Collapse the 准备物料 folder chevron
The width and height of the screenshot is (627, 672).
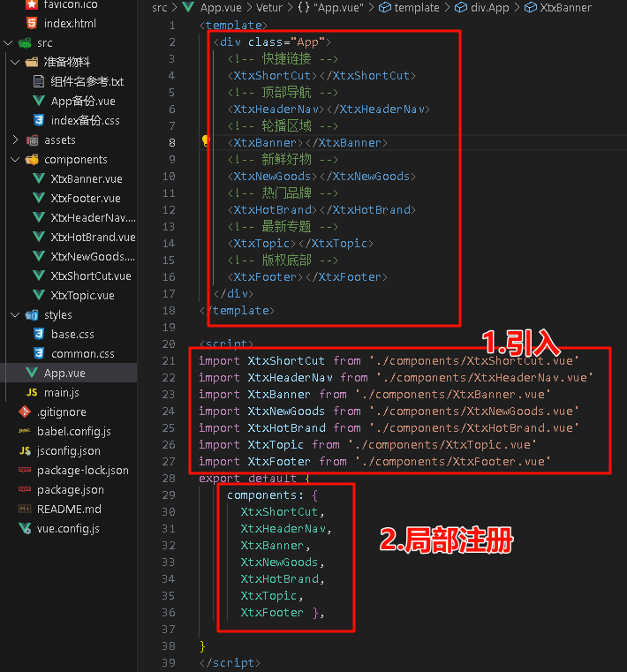(x=15, y=62)
